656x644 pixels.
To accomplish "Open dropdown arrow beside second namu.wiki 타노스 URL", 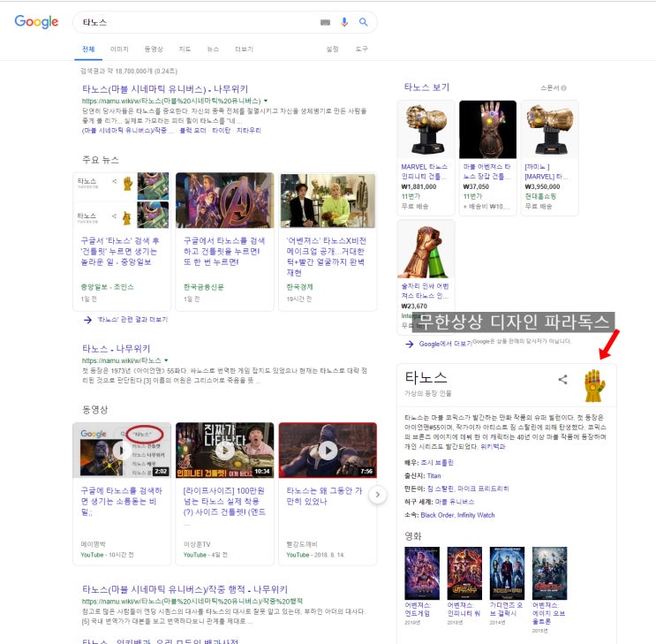I will [166, 360].
